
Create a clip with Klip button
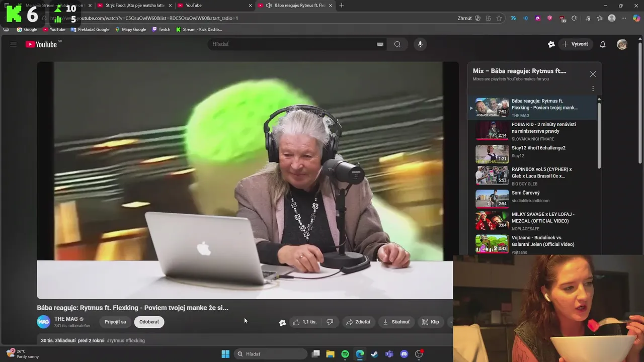pos(431,322)
